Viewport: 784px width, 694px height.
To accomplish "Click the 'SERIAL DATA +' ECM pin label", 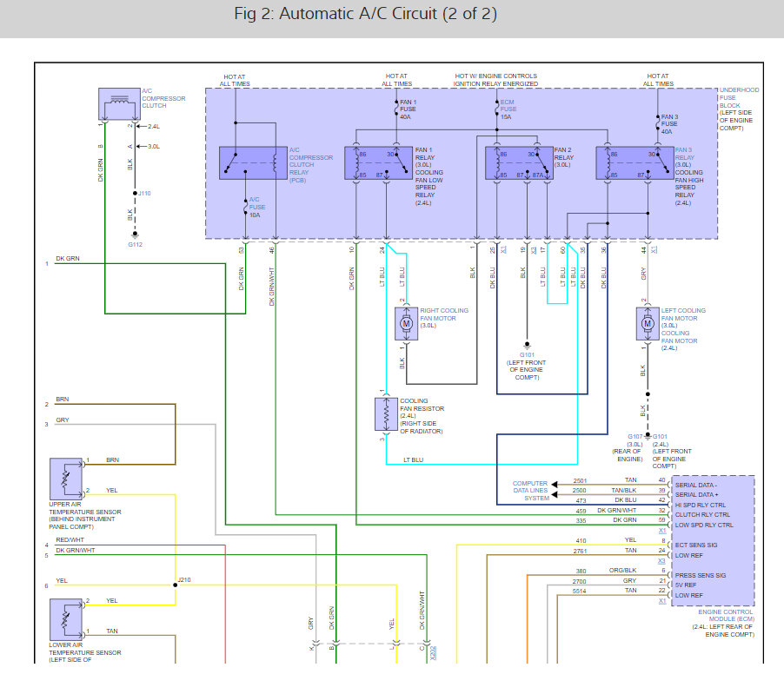I will [696, 494].
